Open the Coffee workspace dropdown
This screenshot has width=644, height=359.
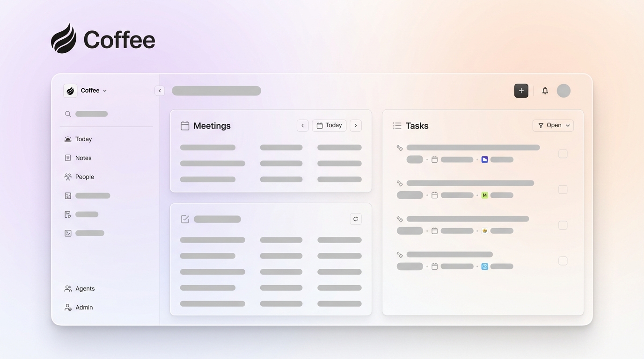click(x=93, y=91)
